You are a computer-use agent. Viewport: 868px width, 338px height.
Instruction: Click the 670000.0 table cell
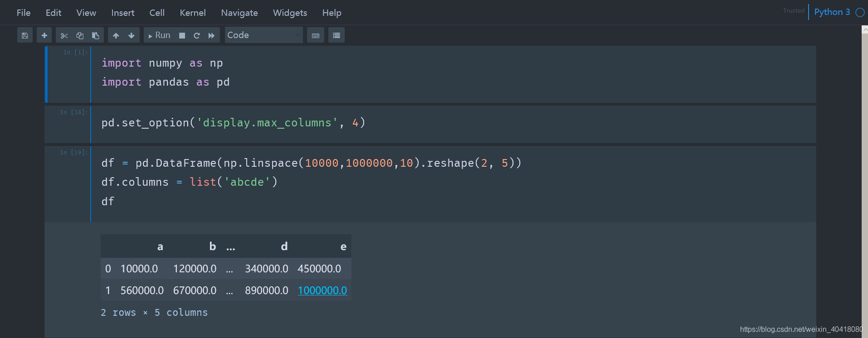[x=195, y=290]
